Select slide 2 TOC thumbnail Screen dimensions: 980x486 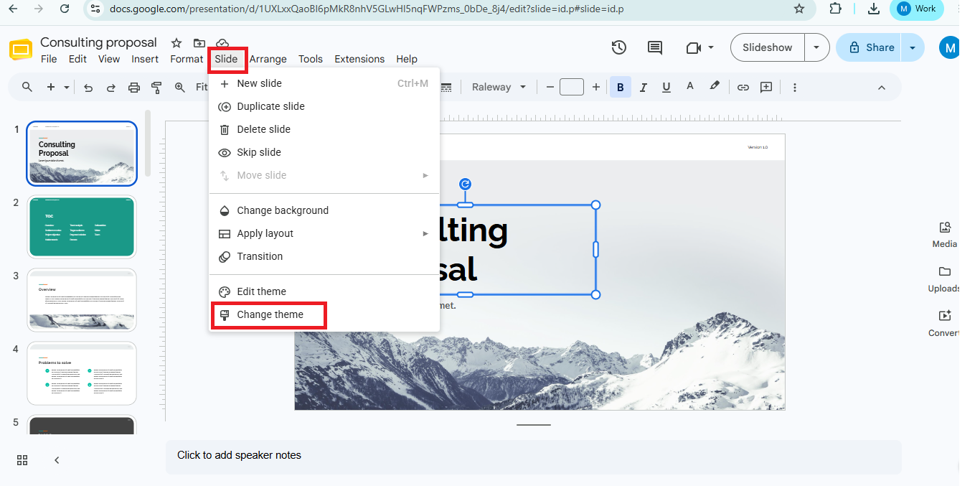coord(82,226)
